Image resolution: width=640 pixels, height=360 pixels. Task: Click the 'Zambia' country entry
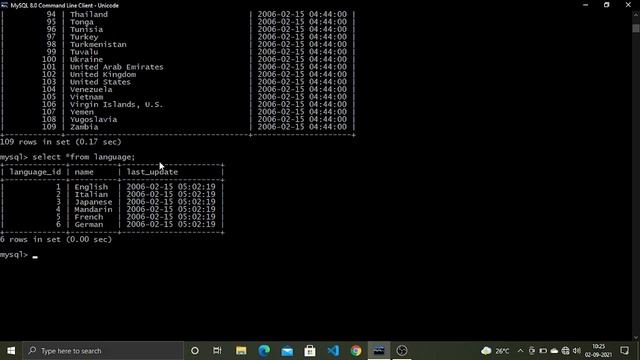pyautogui.click(x=84, y=127)
